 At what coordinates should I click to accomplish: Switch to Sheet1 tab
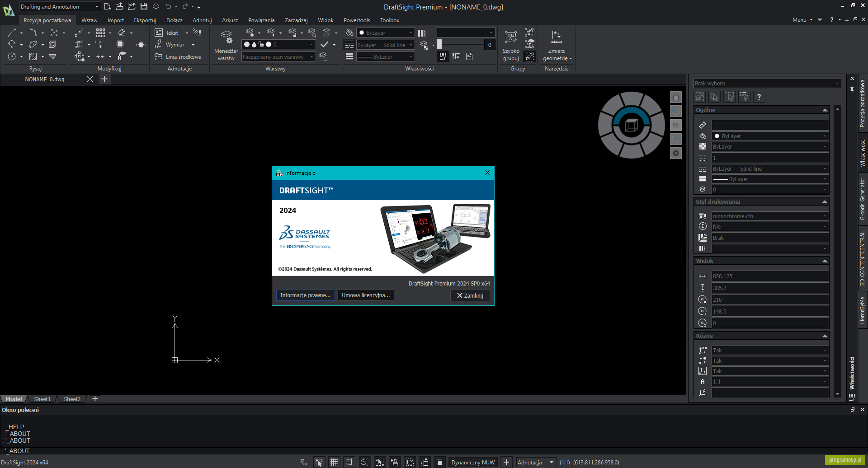42,399
